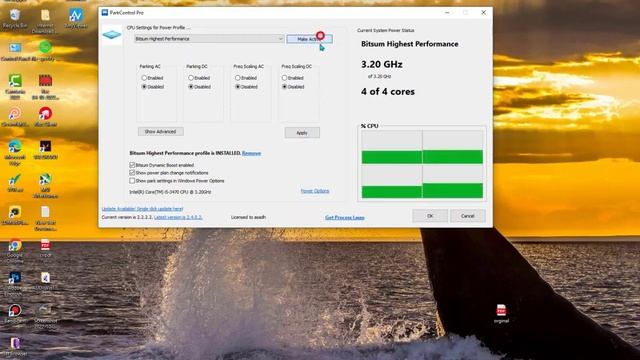The height and width of the screenshot is (360, 640).
Task: Open the Control Panel desktop shortcut
Action: pyautogui.click(x=15, y=51)
